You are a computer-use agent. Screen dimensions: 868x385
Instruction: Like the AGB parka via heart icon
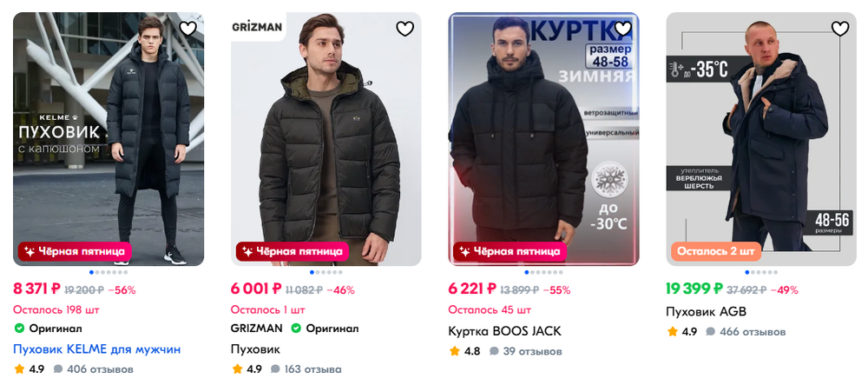point(840,29)
